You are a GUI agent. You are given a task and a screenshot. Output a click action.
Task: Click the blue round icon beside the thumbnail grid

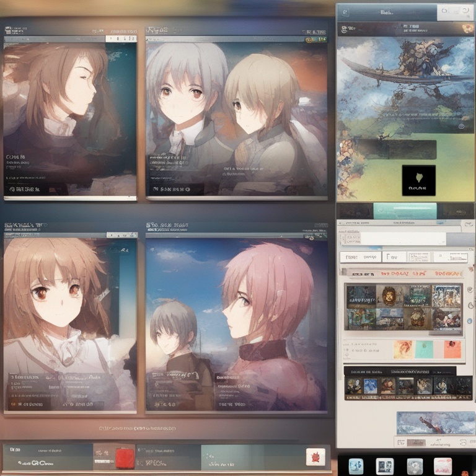click(470, 321)
